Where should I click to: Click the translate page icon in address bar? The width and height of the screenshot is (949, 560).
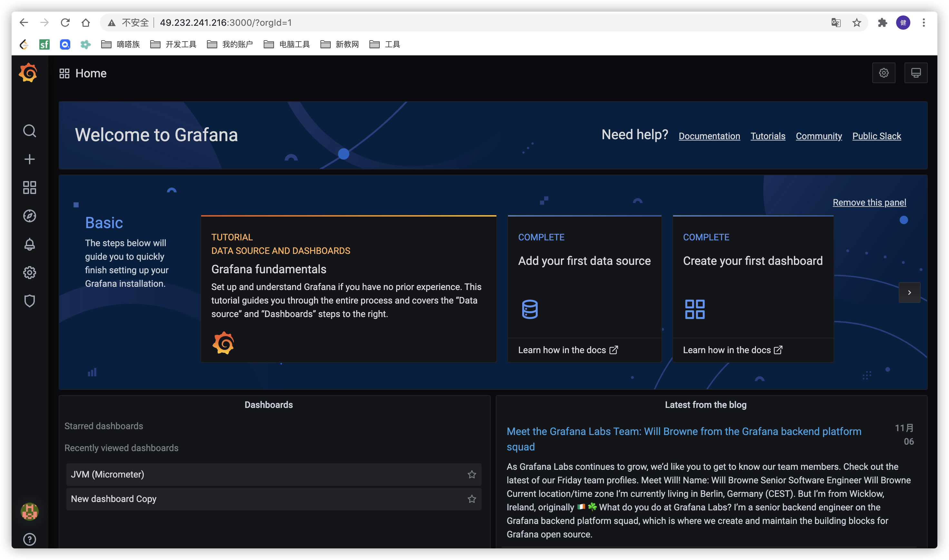click(x=836, y=23)
